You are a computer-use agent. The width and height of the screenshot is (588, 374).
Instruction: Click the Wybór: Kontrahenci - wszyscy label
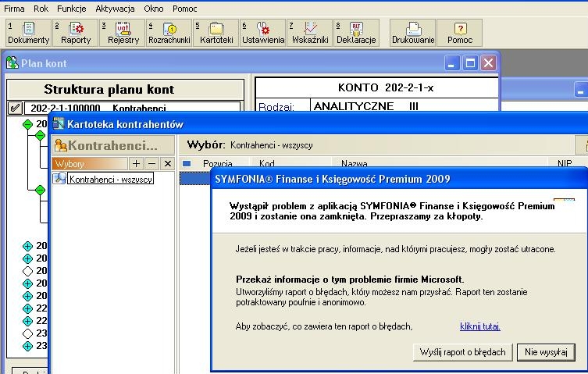pos(250,144)
